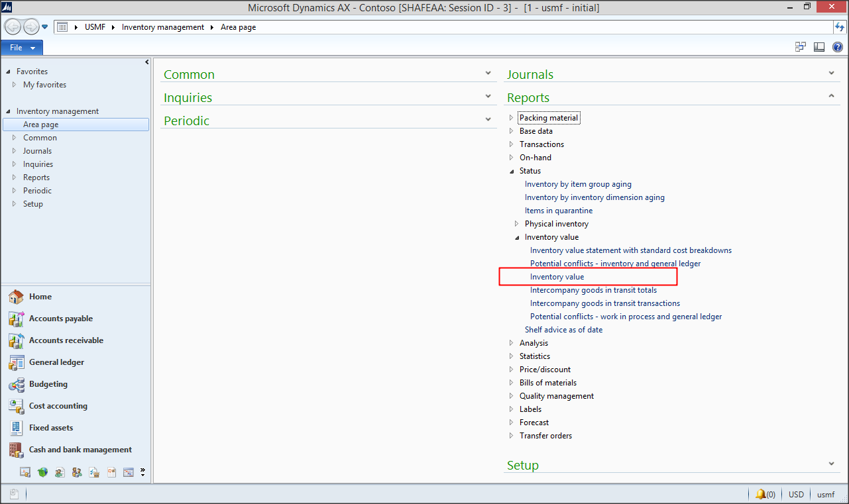Click Inventory management in the breadcrumb
The height and width of the screenshot is (504, 849).
tap(163, 27)
